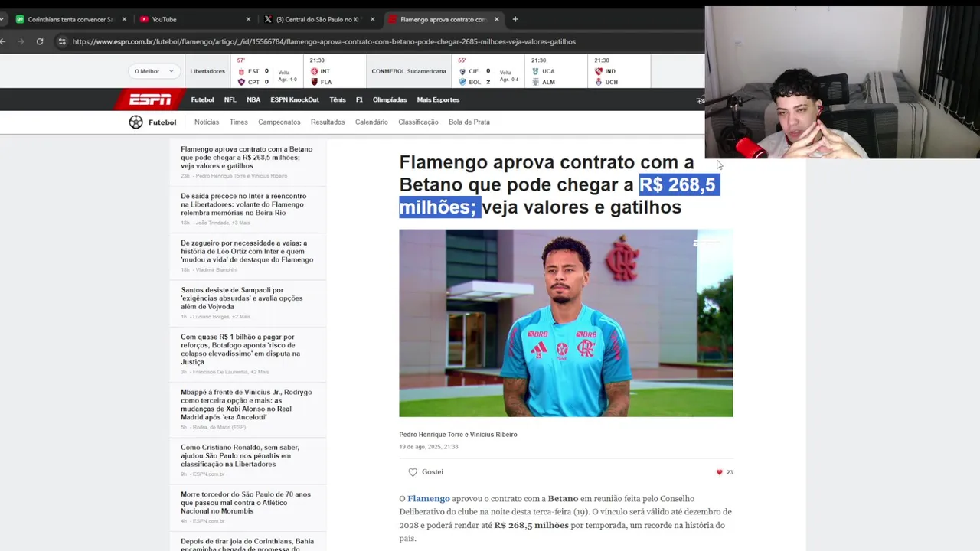Go to the Campeonatos subsection

coord(279,122)
